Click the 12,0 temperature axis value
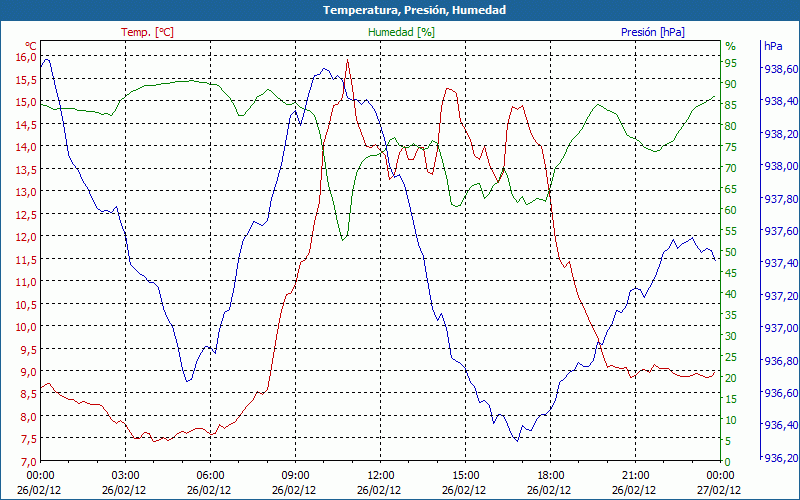Image resolution: width=800 pixels, height=500 pixels. point(27,236)
